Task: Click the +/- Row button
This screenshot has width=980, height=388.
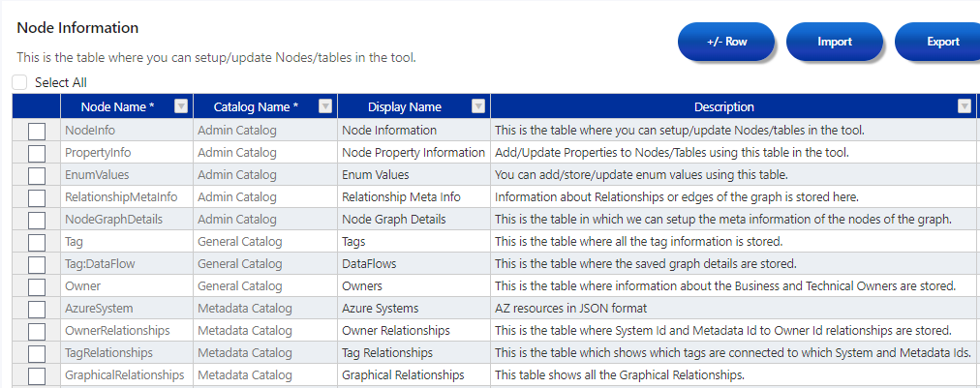Action: [x=726, y=42]
